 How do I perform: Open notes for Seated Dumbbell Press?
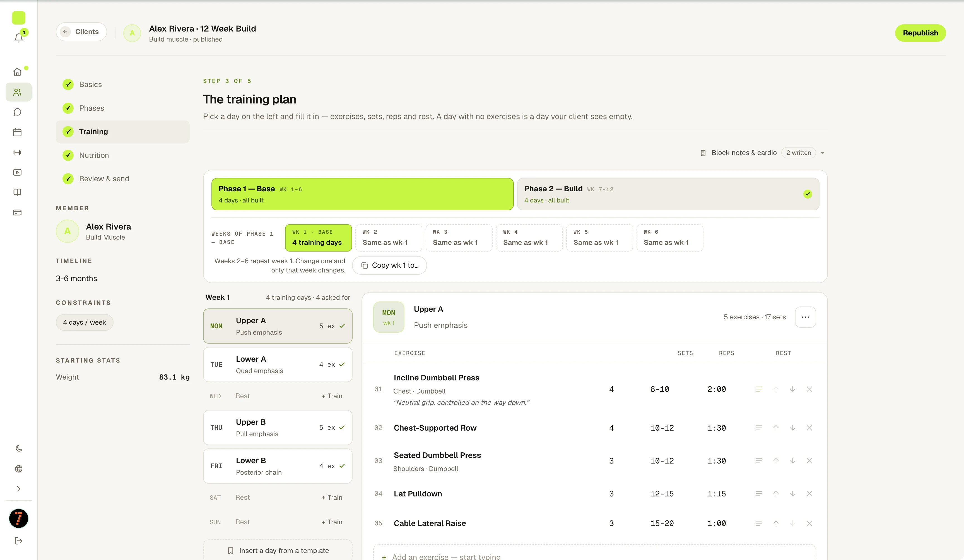(759, 461)
